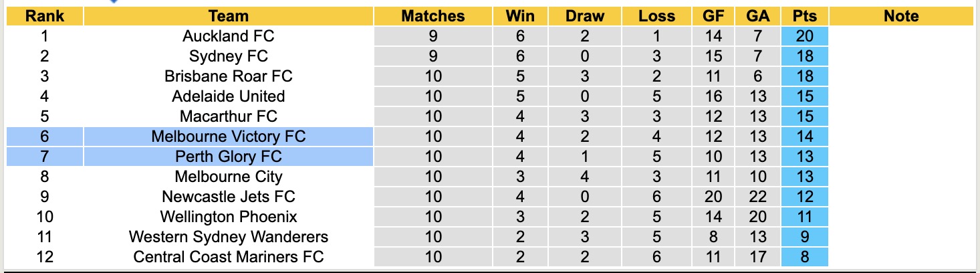
Task: Open the Auckland FC team link
Action: (228, 36)
